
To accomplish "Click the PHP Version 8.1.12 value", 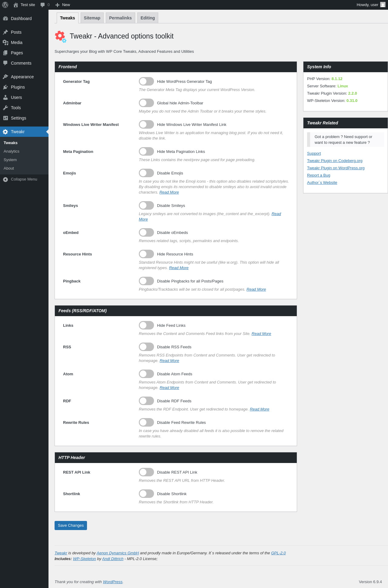I will coord(337,79).
